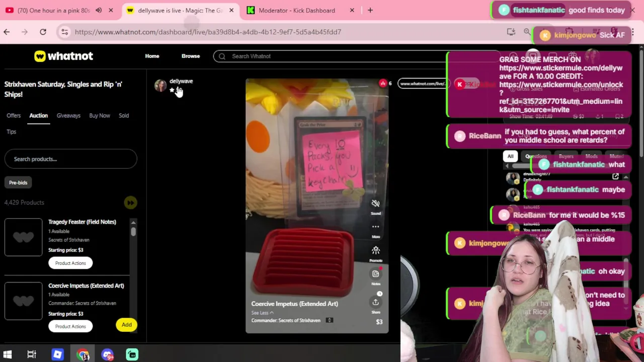The height and width of the screenshot is (362, 644).
Task: Close the Kick Dashboard tab
Action: coord(352,10)
